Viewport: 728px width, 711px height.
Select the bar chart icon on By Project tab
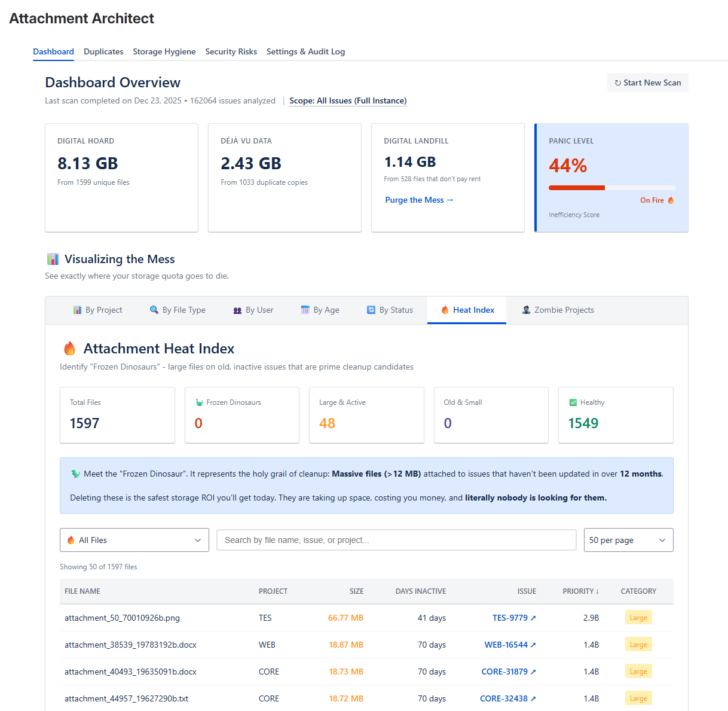coord(77,310)
